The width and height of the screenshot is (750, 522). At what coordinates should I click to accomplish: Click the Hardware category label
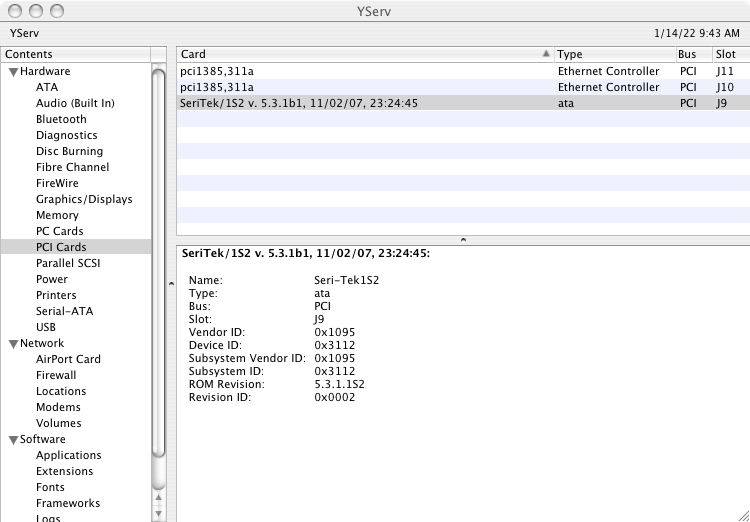[x=45, y=71]
